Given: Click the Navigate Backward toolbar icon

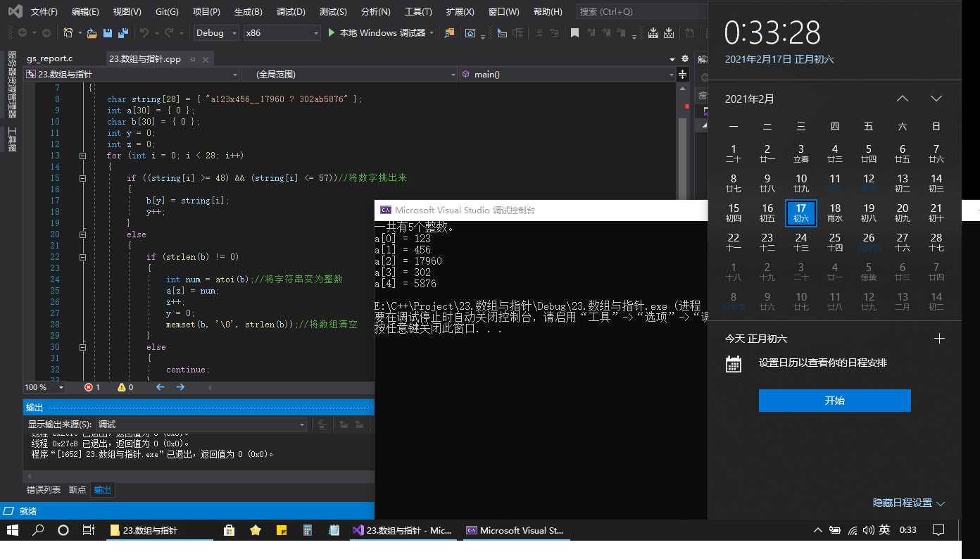Looking at the screenshot, I should point(23,32).
